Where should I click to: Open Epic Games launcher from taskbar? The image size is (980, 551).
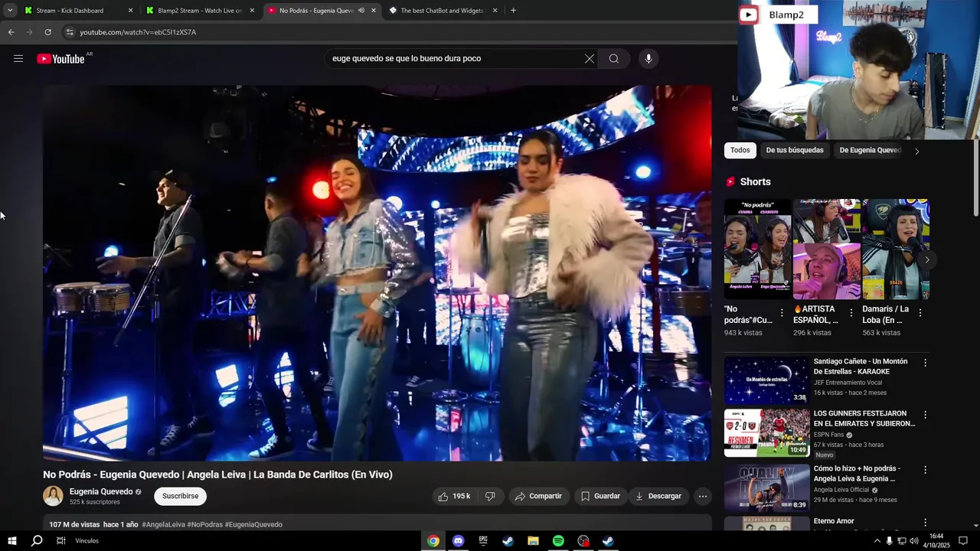(483, 541)
